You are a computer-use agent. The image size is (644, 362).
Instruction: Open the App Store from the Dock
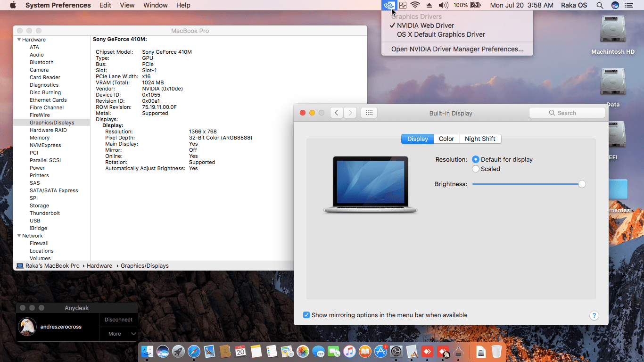click(x=380, y=351)
